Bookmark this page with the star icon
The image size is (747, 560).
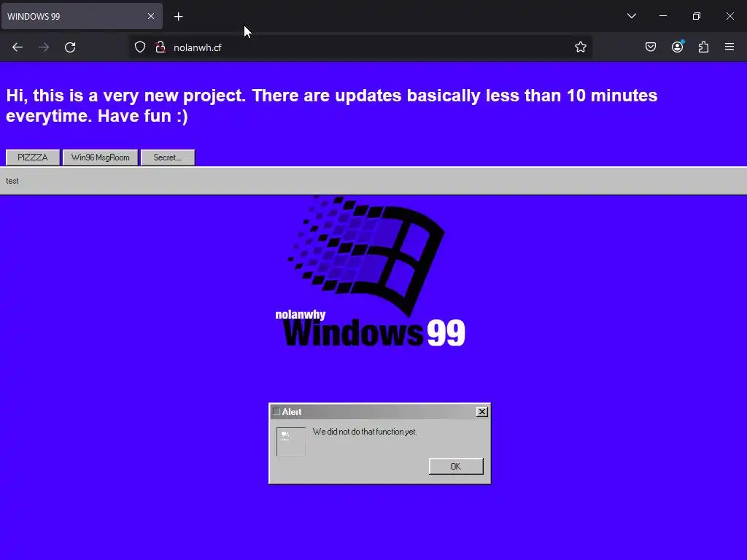(580, 47)
